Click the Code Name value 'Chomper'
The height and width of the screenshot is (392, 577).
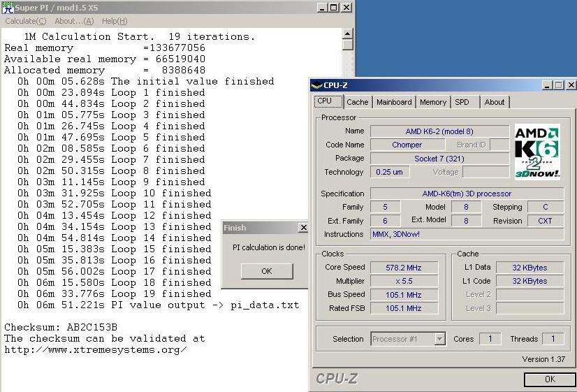pyautogui.click(x=407, y=145)
